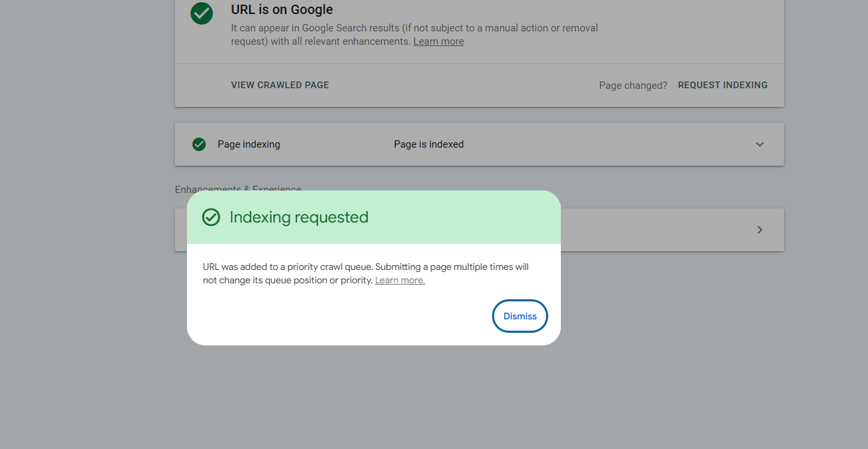Viewport: 868px width, 449px height.
Task: Select the 'Page is indexed' status text
Action: coord(429,144)
